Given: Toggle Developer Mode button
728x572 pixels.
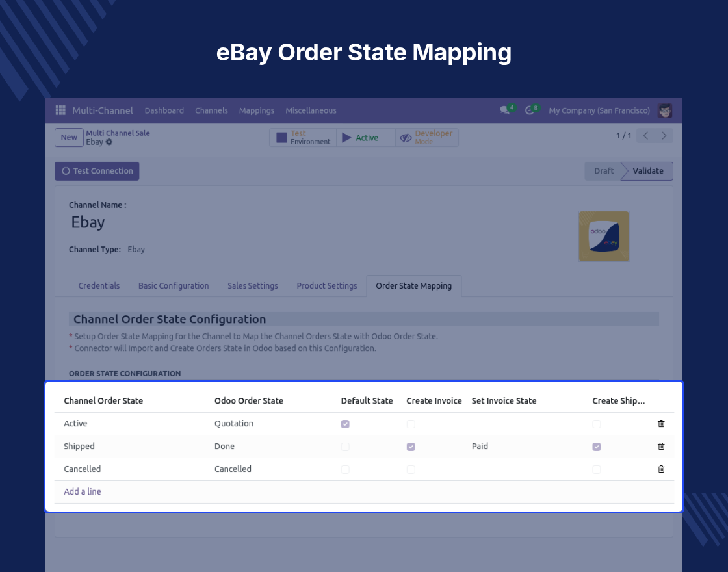Looking at the screenshot, I should (x=427, y=137).
